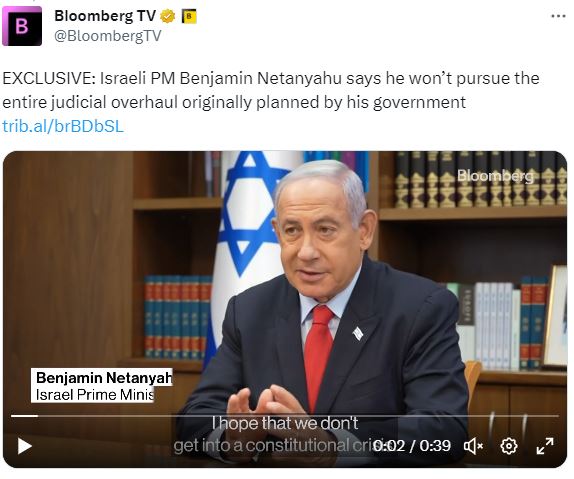This screenshot has height=479, width=574.
Task: Click the 'I hope that we don't' subtitle
Action: pyautogui.click(x=285, y=423)
